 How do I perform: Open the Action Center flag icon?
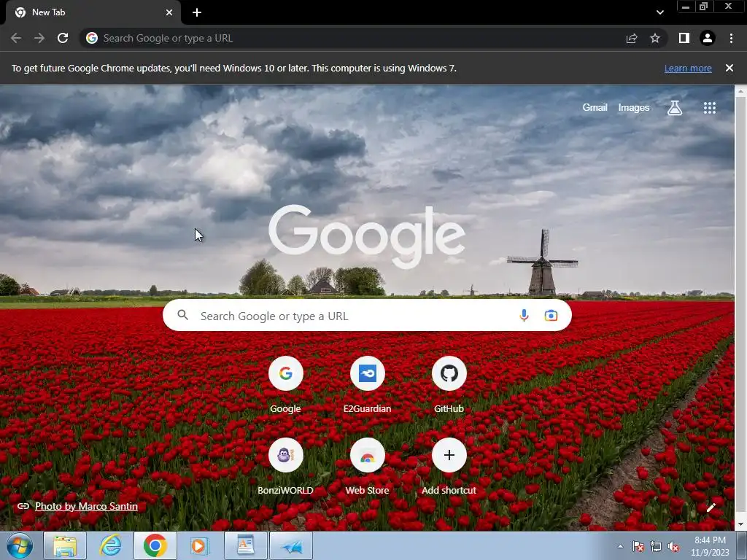pyautogui.click(x=638, y=547)
